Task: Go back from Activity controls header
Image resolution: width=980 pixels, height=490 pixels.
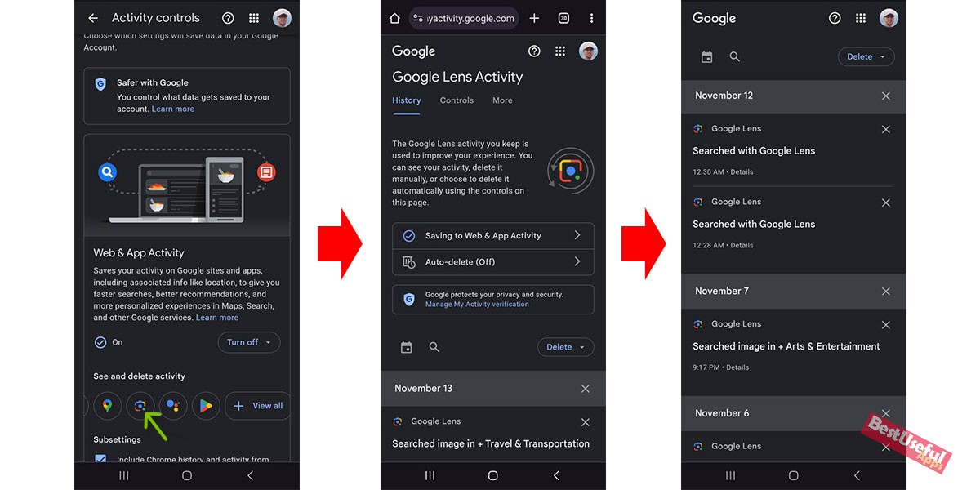Action: click(x=93, y=18)
